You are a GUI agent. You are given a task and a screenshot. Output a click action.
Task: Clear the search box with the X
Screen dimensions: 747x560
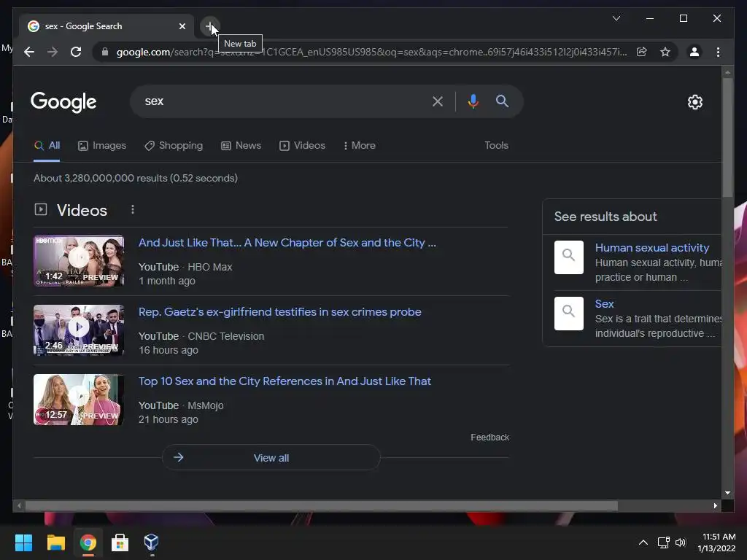coord(438,101)
